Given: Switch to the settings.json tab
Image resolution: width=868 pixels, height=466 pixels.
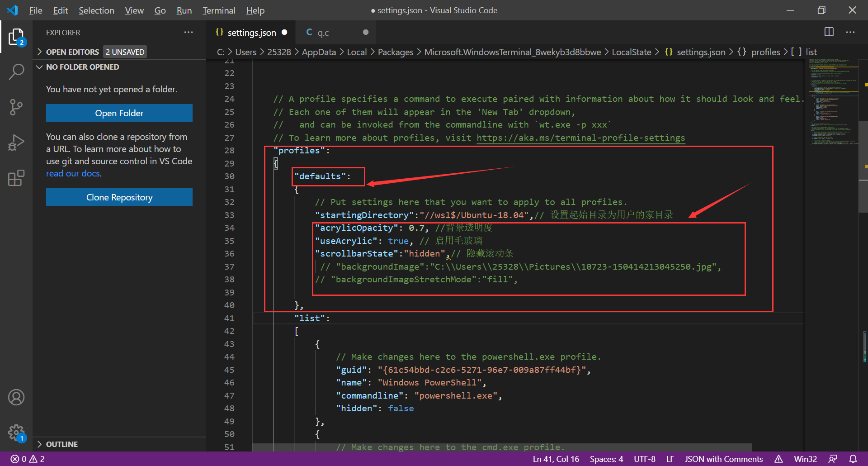Looking at the screenshot, I should click(251, 33).
